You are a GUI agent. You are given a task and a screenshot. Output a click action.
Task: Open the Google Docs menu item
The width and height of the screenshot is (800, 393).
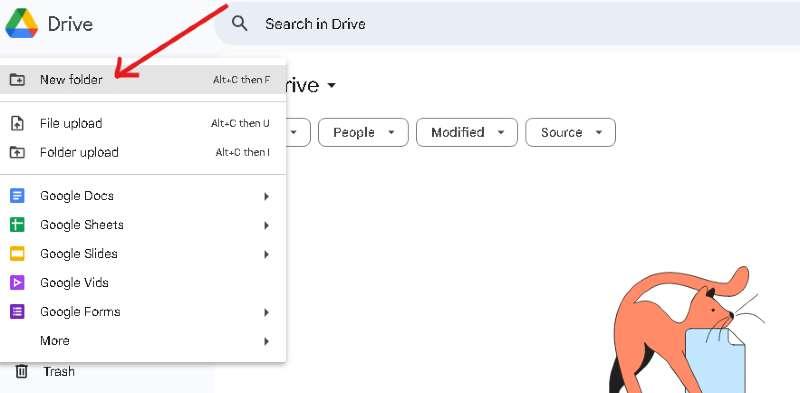143,196
